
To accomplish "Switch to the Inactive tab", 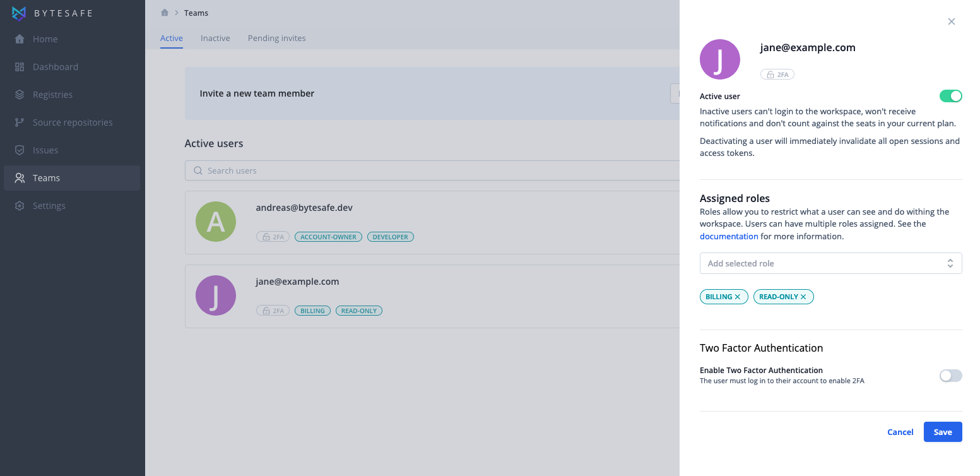I will 215,39.
